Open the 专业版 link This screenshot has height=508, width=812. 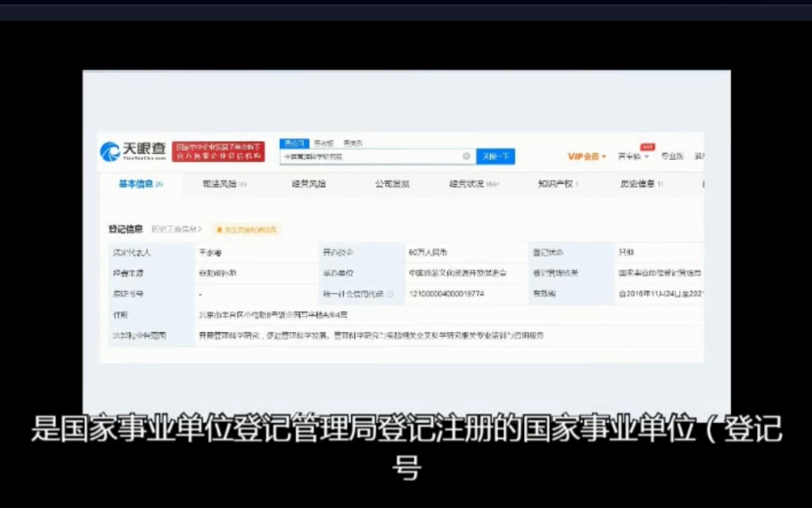(x=673, y=157)
